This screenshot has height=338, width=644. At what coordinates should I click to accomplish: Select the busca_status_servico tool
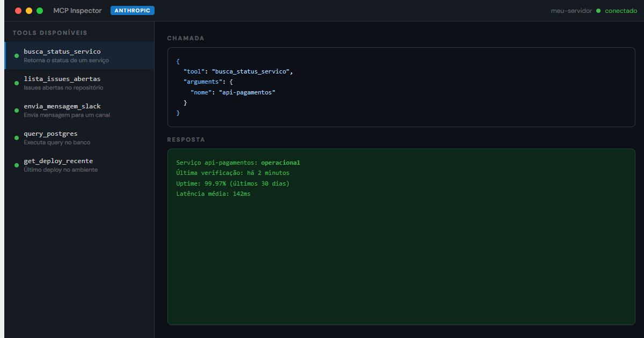[79, 55]
